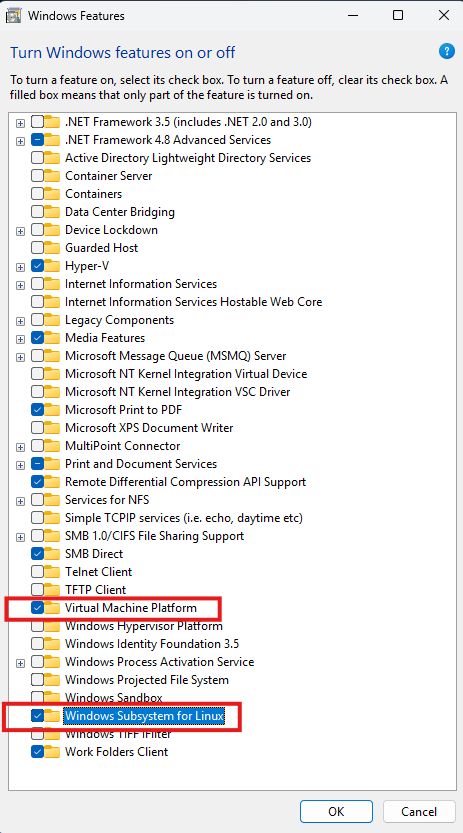Screen dimensions: 463x833
Task: Click the Cancel button
Action: (419, 812)
